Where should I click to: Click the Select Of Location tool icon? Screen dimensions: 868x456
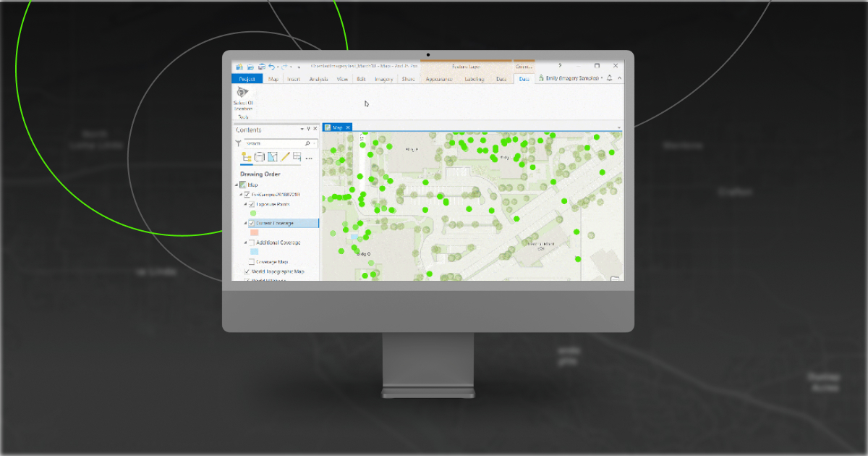tap(242, 93)
